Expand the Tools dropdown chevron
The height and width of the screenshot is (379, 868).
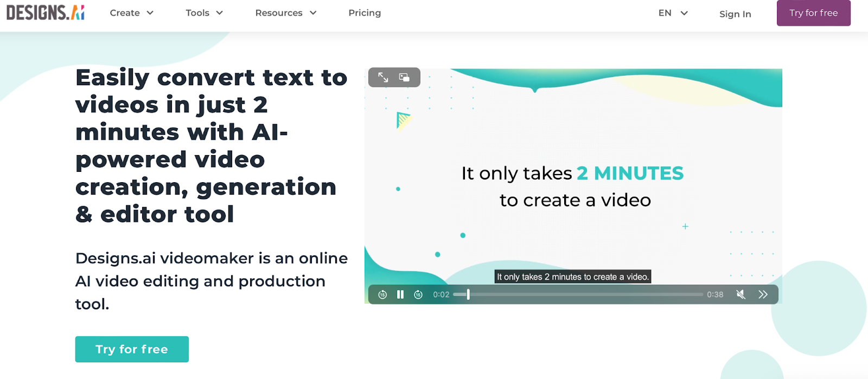[x=220, y=13]
